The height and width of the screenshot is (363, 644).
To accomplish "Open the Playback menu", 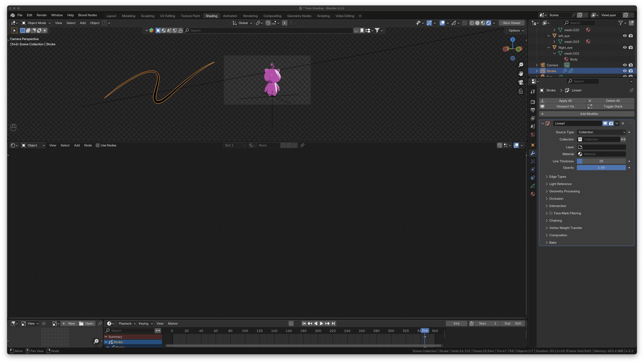I will click(x=127, y=324).
